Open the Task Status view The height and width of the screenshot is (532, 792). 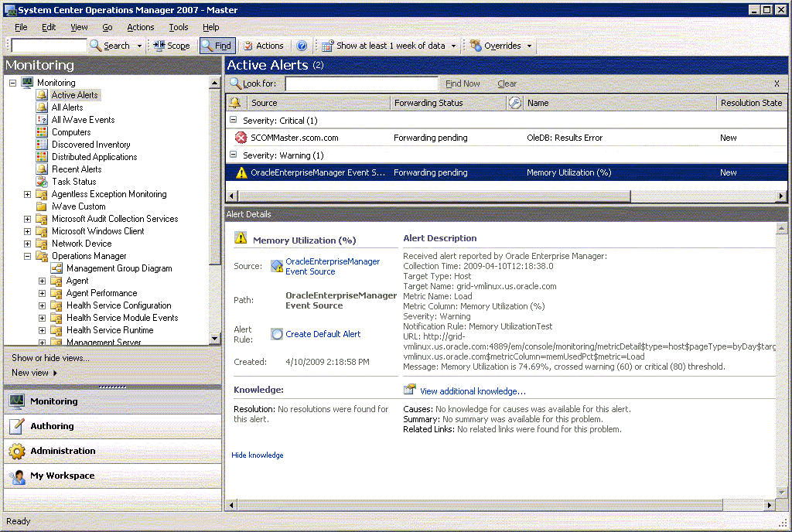click(x=73, y=182)
